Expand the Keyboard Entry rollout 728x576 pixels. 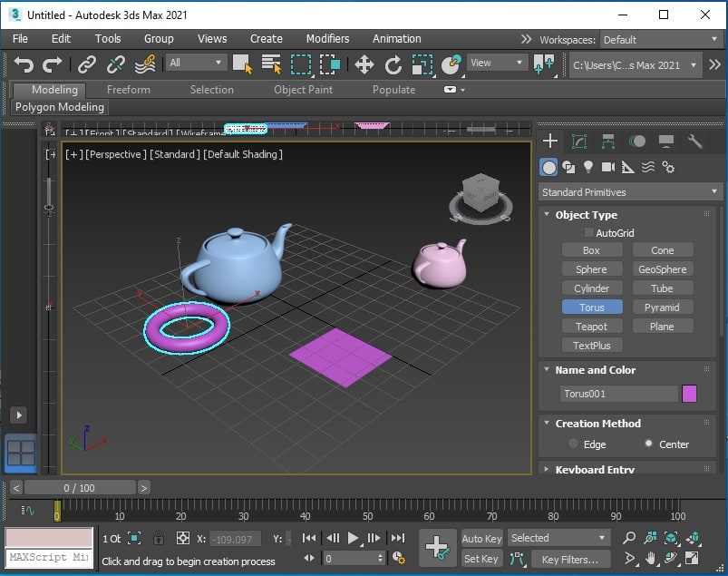point(547,469)
